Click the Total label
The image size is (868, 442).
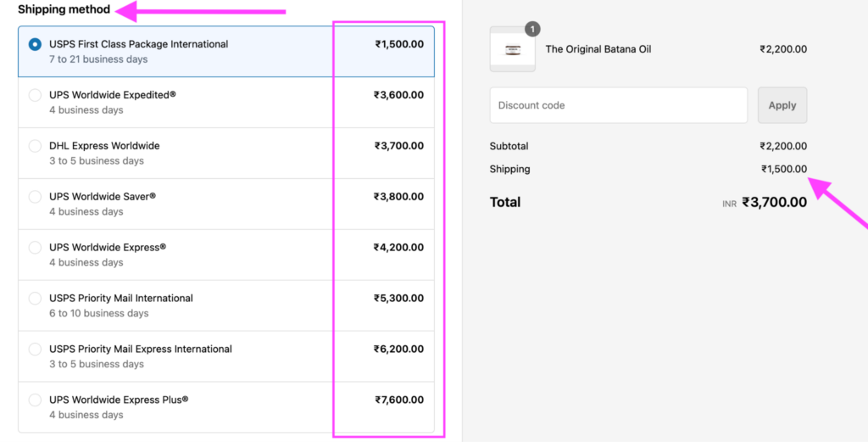pyautogui.click(x=505, y=202)
